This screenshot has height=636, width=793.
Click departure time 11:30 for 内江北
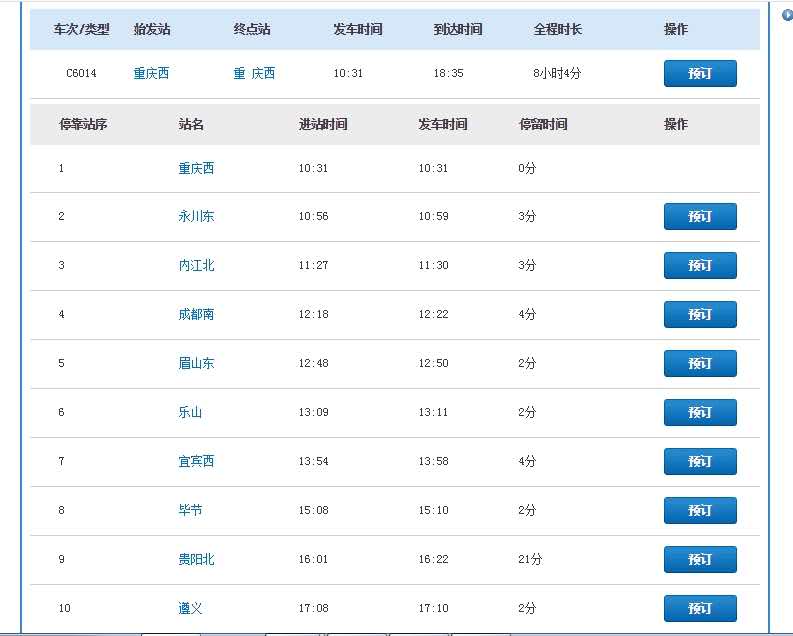[x=433, y=265]
